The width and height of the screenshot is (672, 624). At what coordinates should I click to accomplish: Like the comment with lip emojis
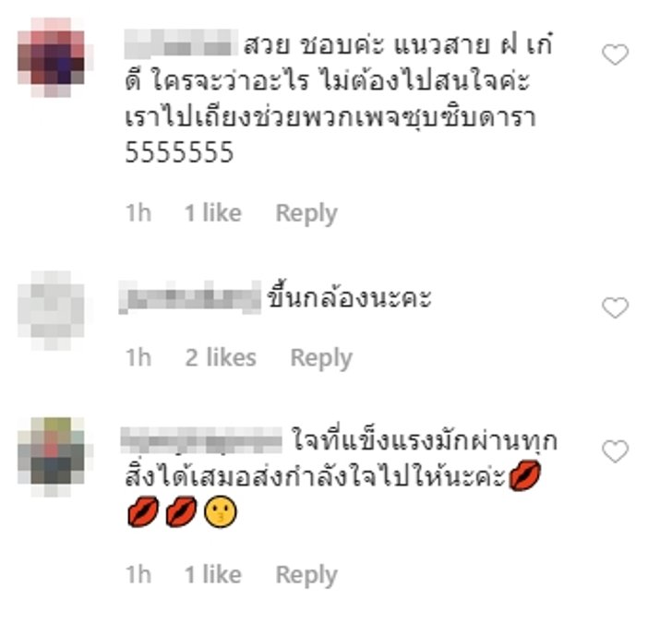point(615,450)
